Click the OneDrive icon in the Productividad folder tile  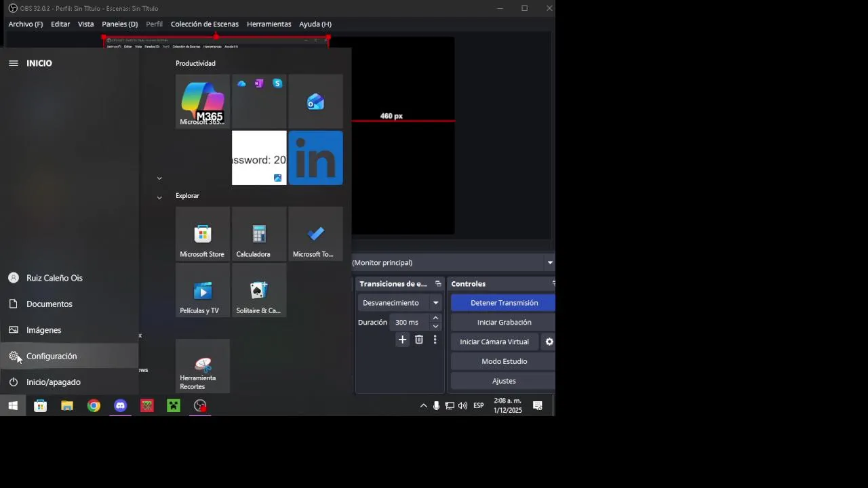241,83
